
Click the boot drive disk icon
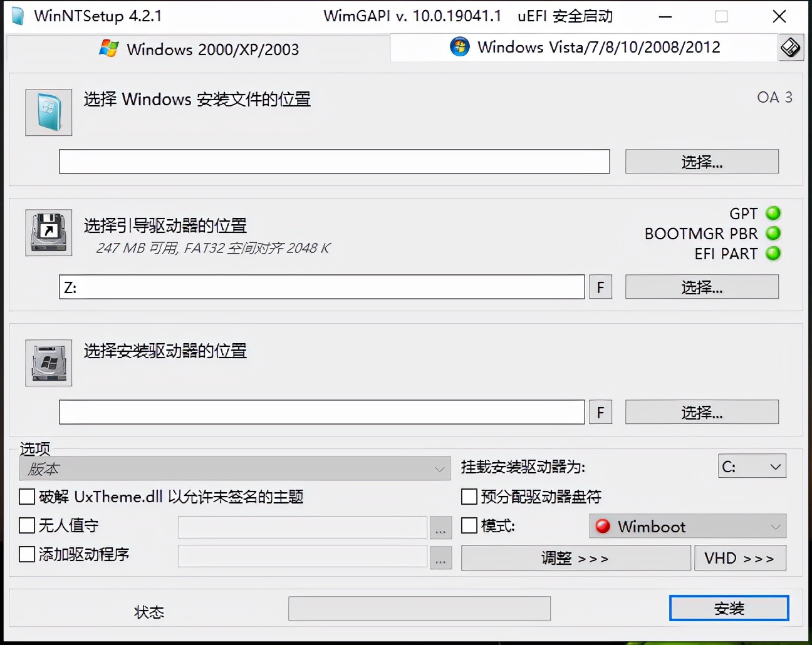[x=48, y=233]
